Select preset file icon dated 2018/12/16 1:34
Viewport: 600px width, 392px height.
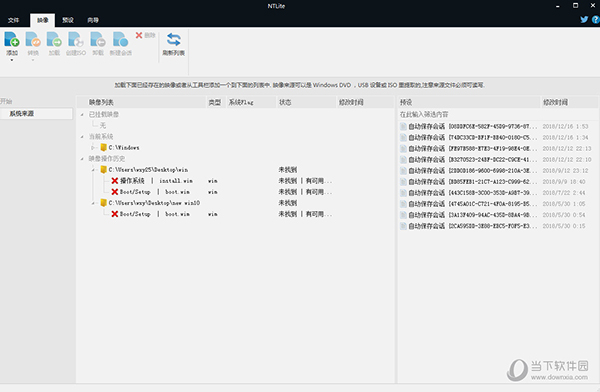(x=403, y=137)
